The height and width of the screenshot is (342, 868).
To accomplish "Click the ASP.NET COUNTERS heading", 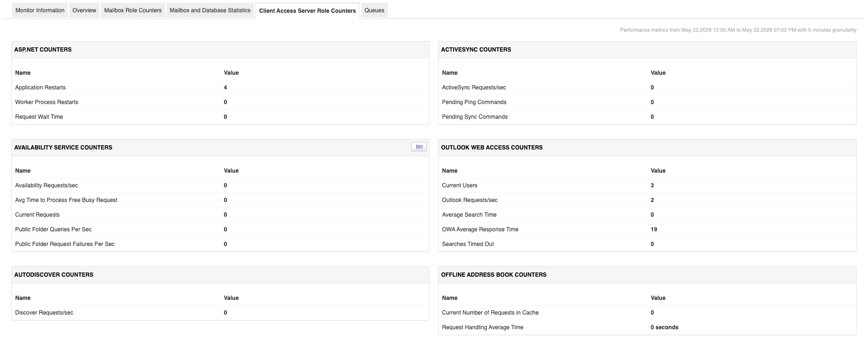I will click(x=43, y=50).
